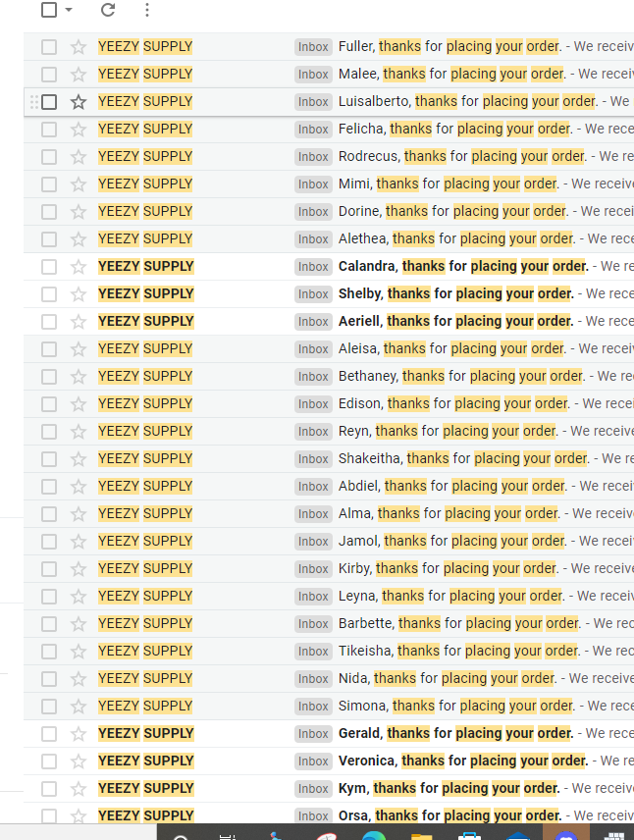Tick checkbox for Edison email
This screenshot has height=840, width=634.
[x=49, y=404]
